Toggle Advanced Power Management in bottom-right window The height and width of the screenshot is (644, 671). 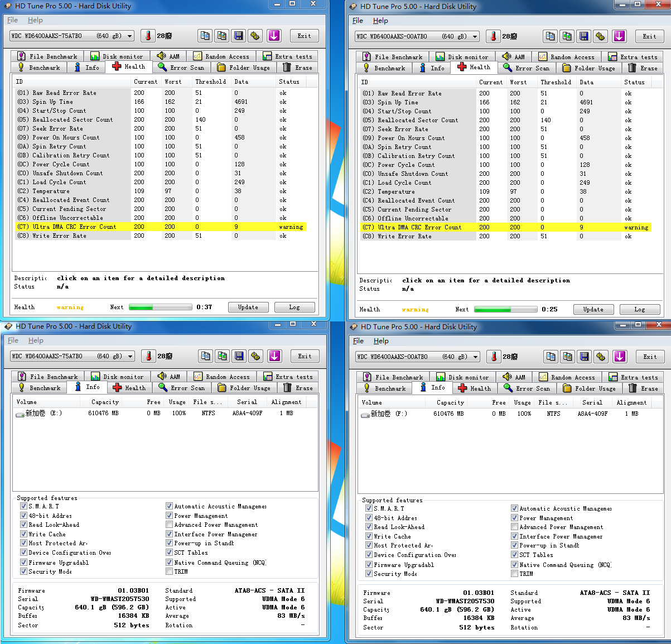[514, 527]
